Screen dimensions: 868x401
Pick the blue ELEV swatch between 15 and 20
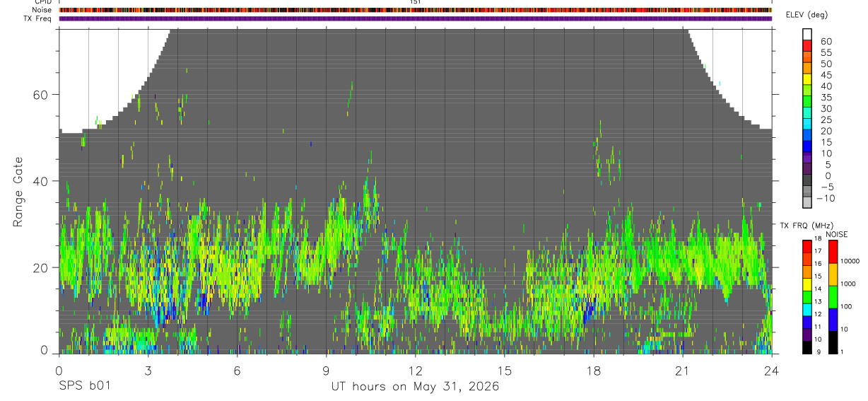[807, 136]
